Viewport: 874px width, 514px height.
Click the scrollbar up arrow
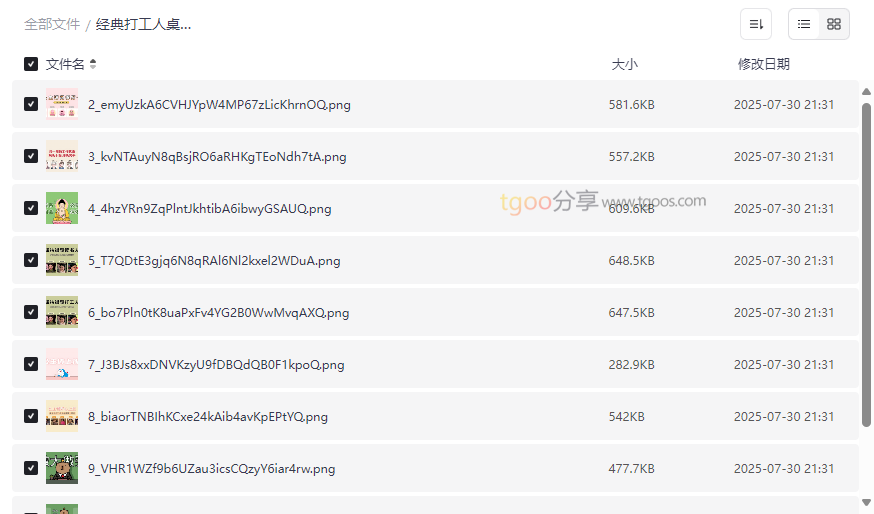click(866, 93)
